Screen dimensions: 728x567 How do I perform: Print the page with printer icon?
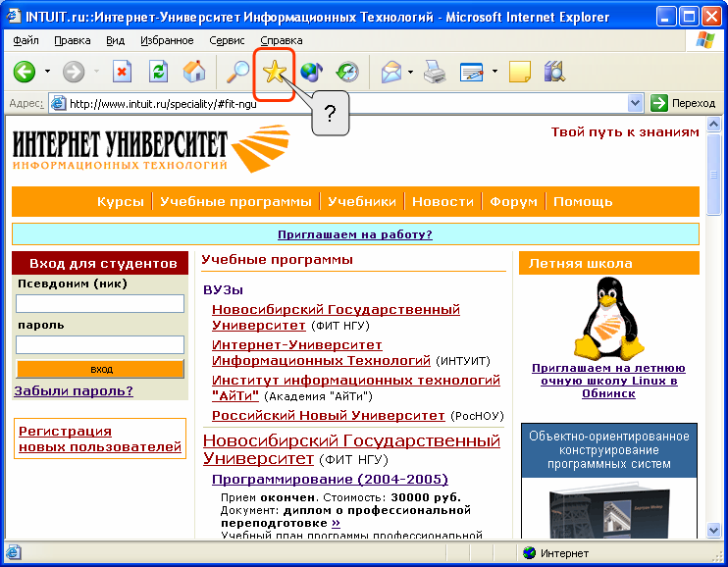pyautogui.click(x=435, y=72)
